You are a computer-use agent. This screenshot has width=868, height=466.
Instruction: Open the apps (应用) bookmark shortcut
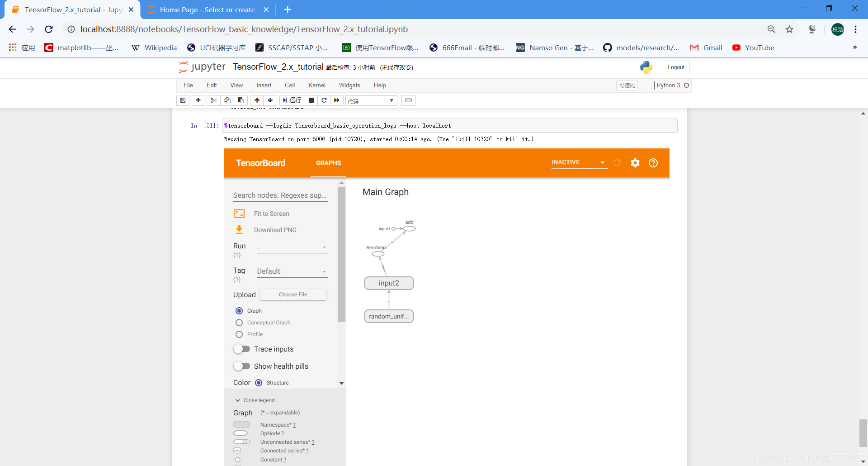(x=22, y=48)
